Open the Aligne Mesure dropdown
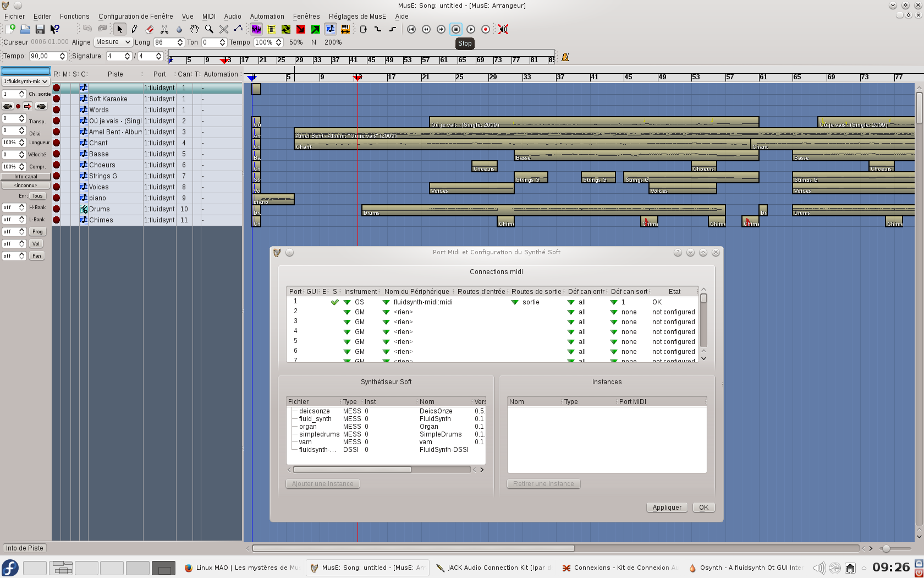This screenshot has height=578, width=924. coord(113,42)
